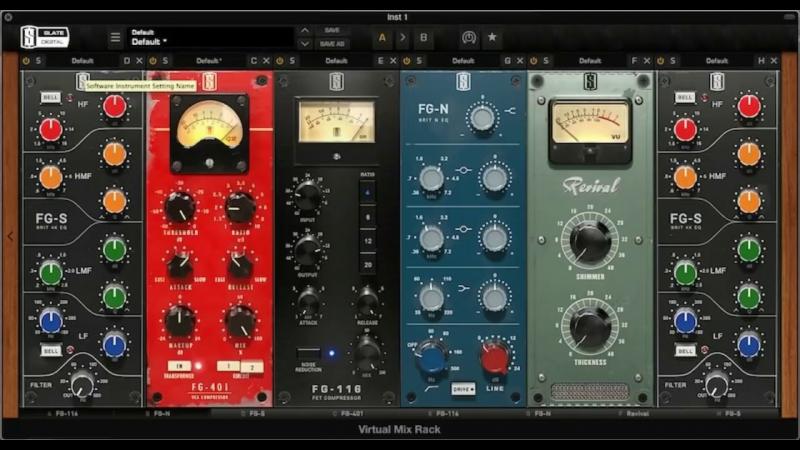
Task: Click the DRIVE button on the FG-N
Action: point(463,389)
